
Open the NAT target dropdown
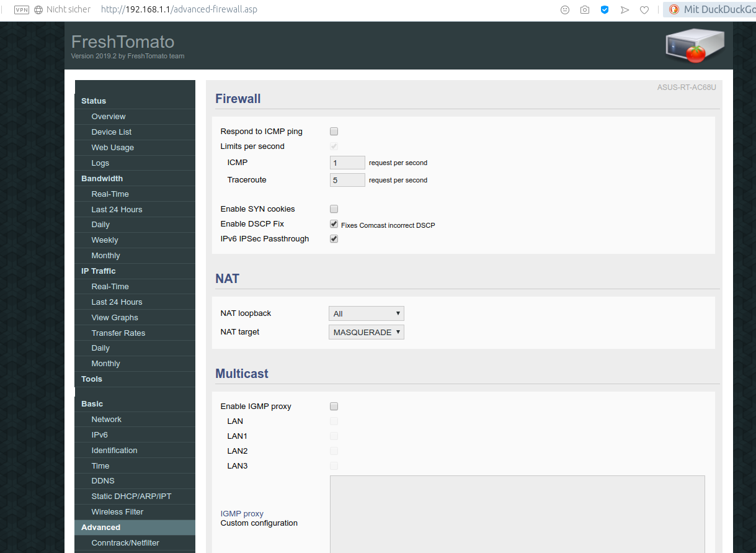click(x=366, y=332)
